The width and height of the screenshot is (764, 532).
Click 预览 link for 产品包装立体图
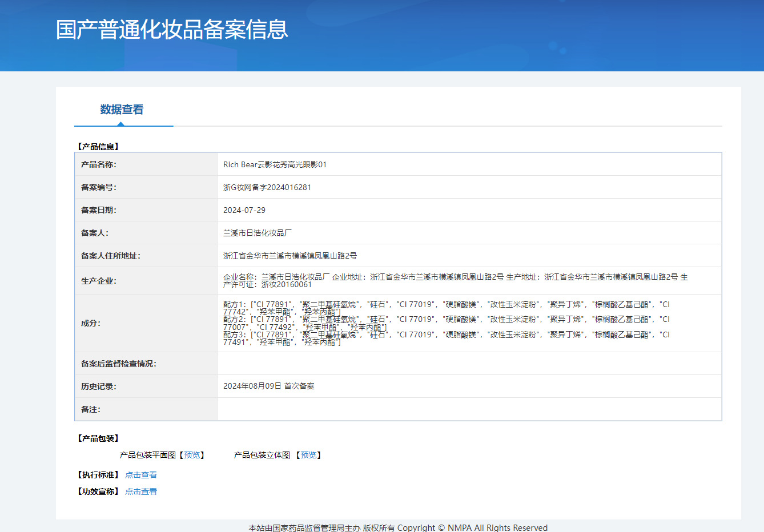click(x=308, y=455)
